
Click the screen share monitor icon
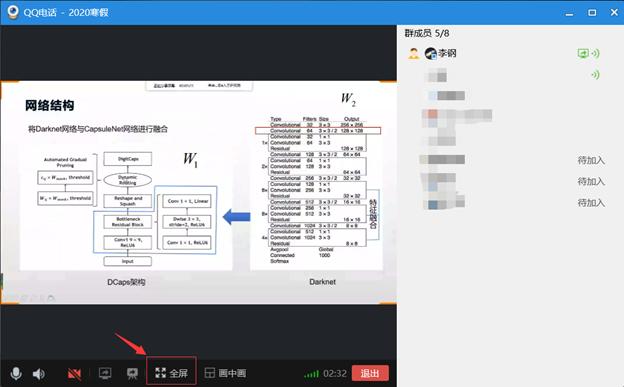(x=105, y=373)
